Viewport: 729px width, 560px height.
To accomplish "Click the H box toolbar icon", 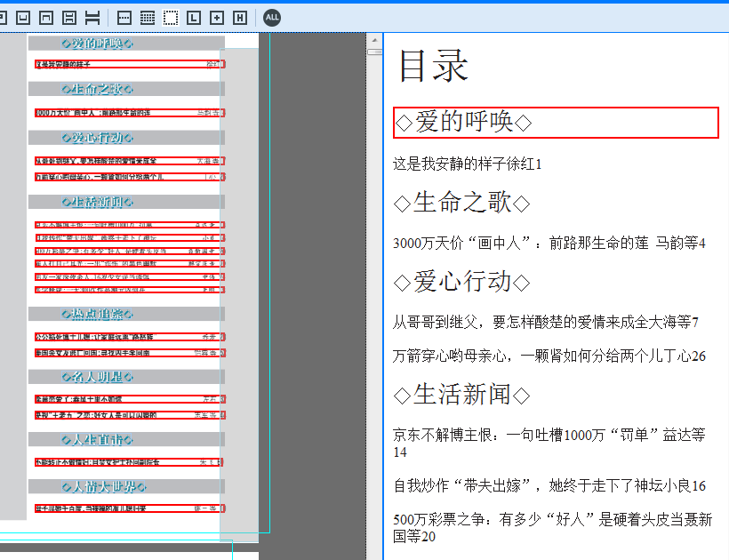I will pos(239,18).
